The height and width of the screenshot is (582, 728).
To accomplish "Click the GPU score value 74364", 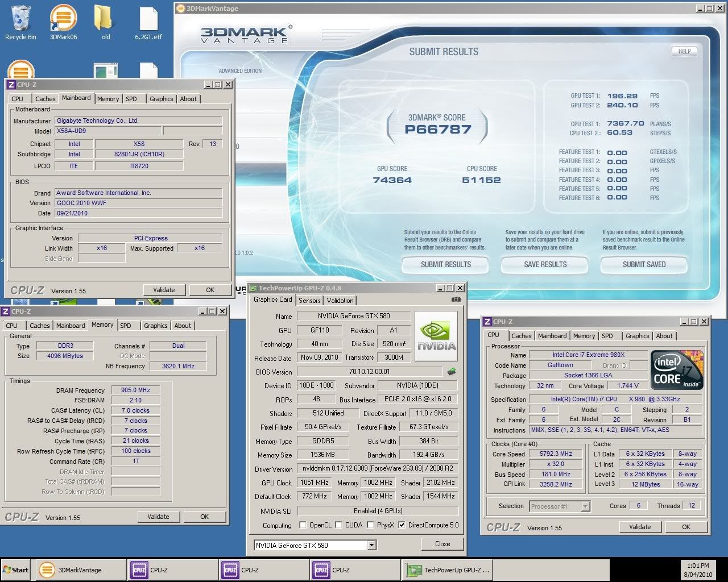I will pyautogui.click(x=392, y=180).
